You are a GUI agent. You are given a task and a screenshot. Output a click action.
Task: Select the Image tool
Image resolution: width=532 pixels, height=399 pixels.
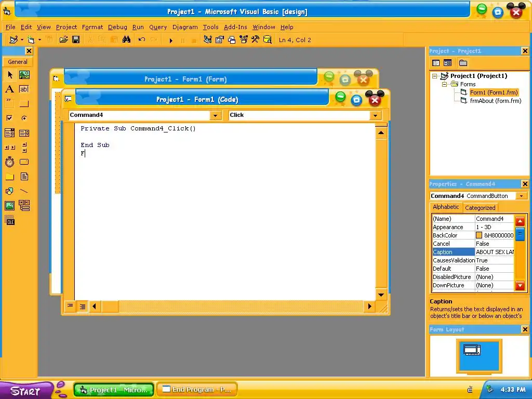(10, 206)
